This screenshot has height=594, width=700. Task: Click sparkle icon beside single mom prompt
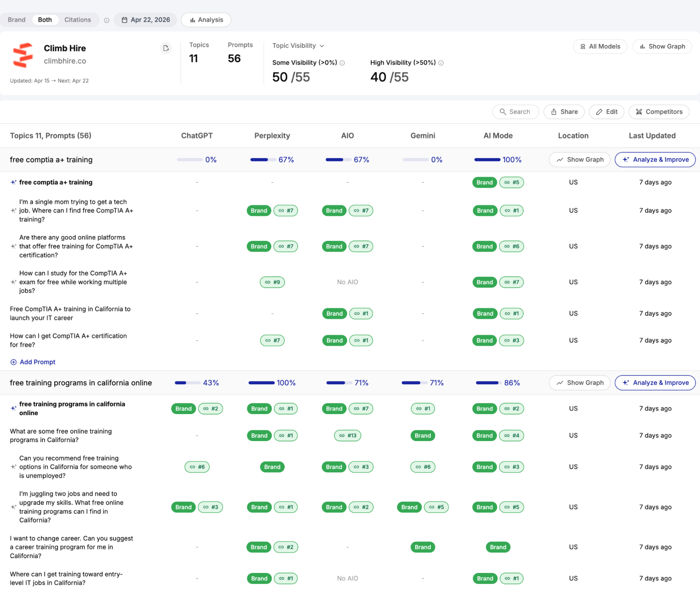pos(13,211)
